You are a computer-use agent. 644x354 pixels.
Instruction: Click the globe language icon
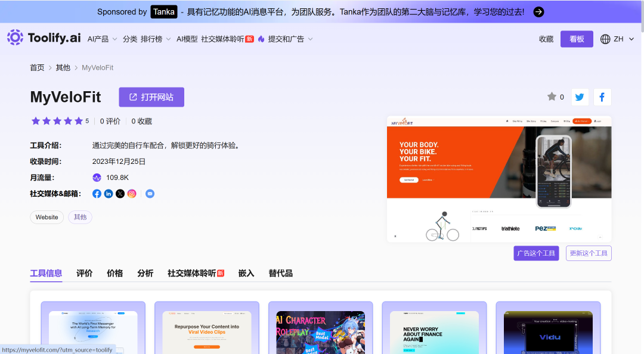pos(605,39)
